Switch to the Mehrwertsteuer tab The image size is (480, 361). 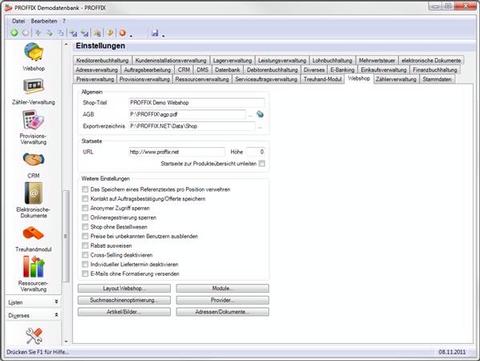[377, 60]
